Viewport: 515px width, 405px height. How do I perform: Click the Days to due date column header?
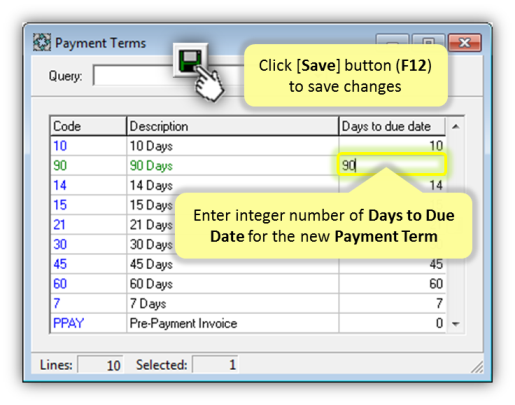tap(392, 126)
